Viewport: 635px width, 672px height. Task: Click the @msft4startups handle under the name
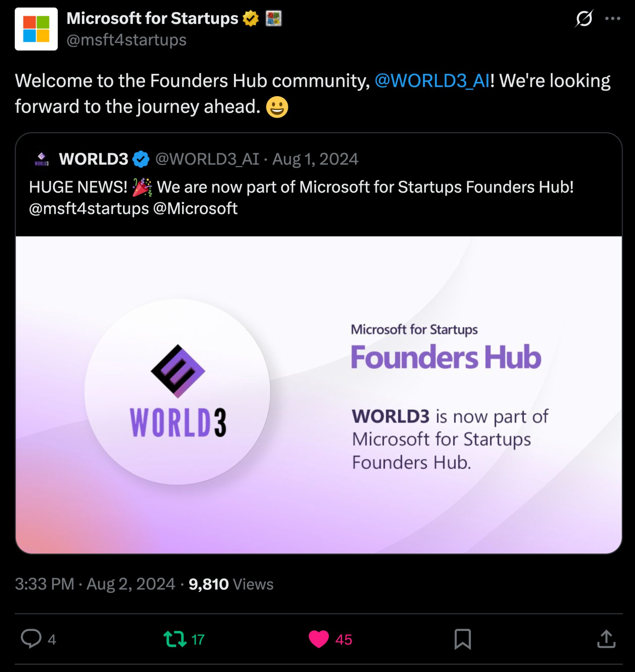(126, 40)
